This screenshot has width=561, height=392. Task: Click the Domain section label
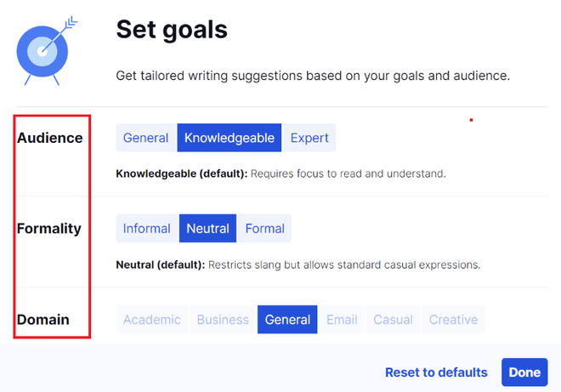click(x=43, y=320)
